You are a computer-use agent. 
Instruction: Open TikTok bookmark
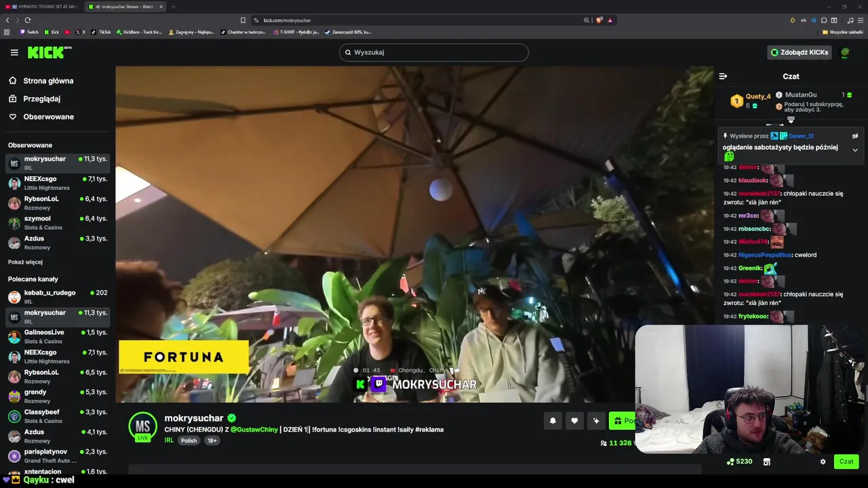coord(101,32)
